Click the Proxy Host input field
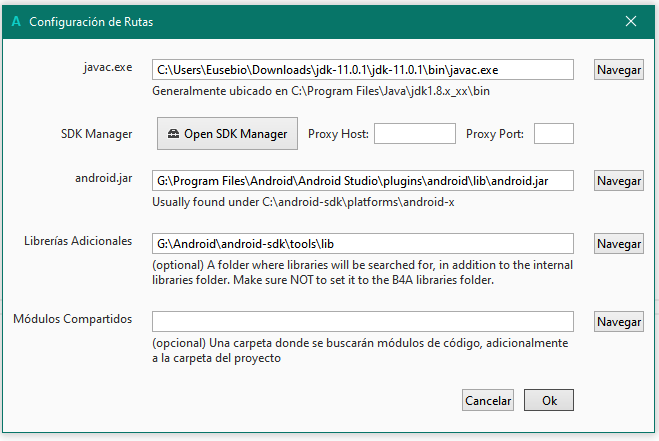659x441 pixels. (x=415, y=134)
